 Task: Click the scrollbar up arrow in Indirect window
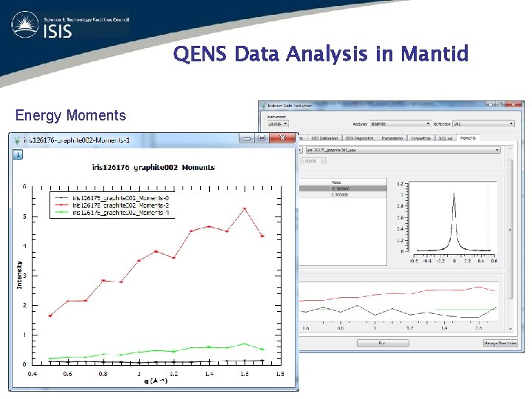click(511, 149)
